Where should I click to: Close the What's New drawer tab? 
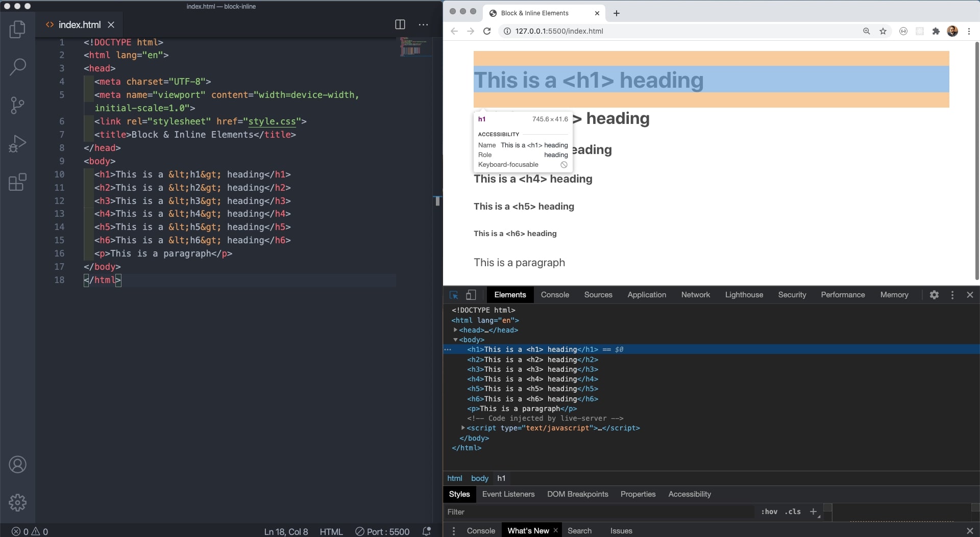coord(555,530)
